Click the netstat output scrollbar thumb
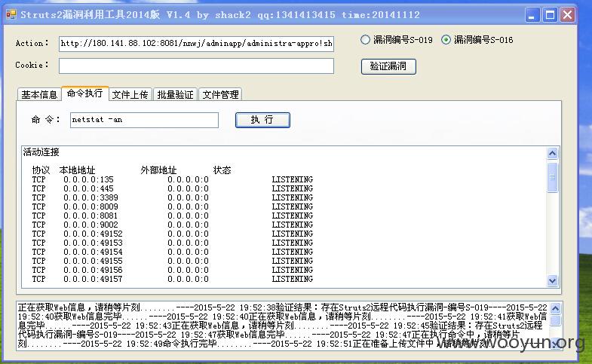 552,177
